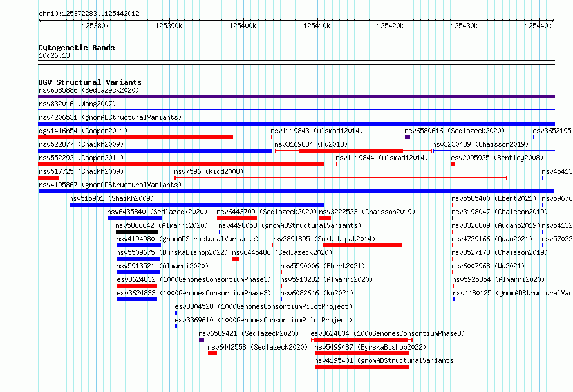The width and height of the screenshot is (573, 392).
Task: Open nsv6580616 (Sedlazeck2020) label
Action: [x=455, y=131]
